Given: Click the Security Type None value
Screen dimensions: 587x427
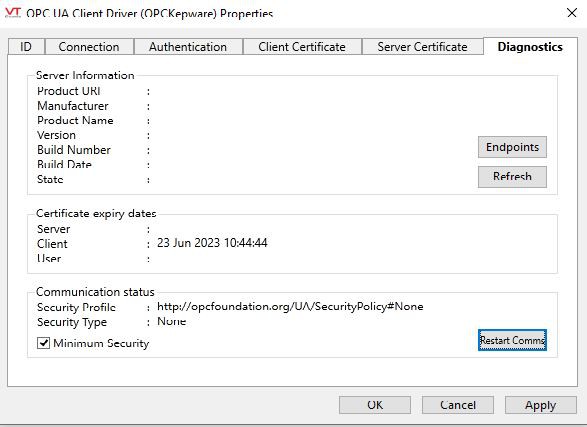Looking at the screenshot, I should coord(171,321).
